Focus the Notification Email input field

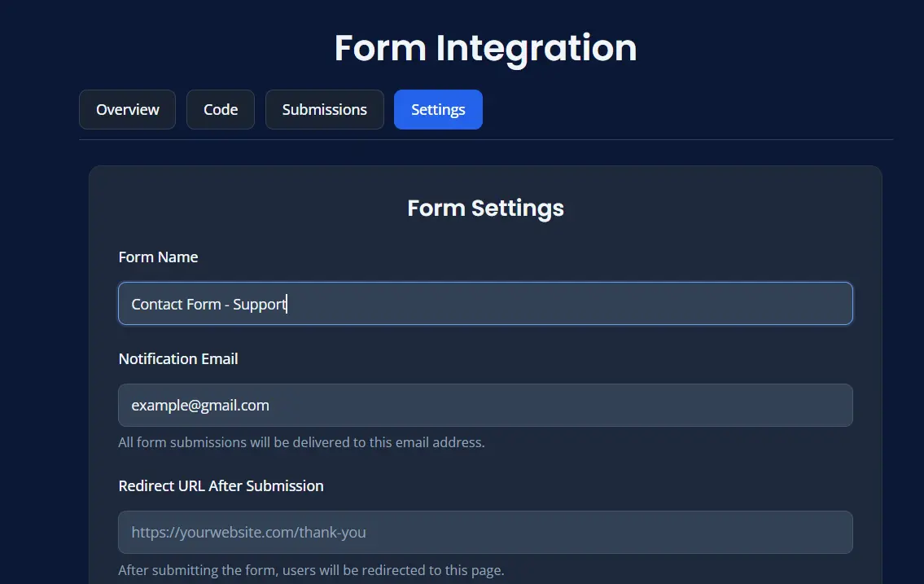[485, 405]
